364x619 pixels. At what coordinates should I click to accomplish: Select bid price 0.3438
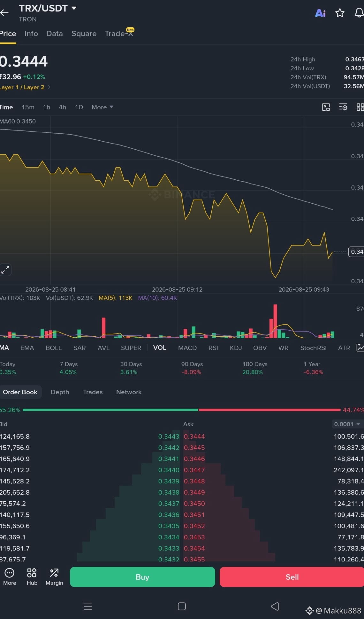click(x=169, y=492)
